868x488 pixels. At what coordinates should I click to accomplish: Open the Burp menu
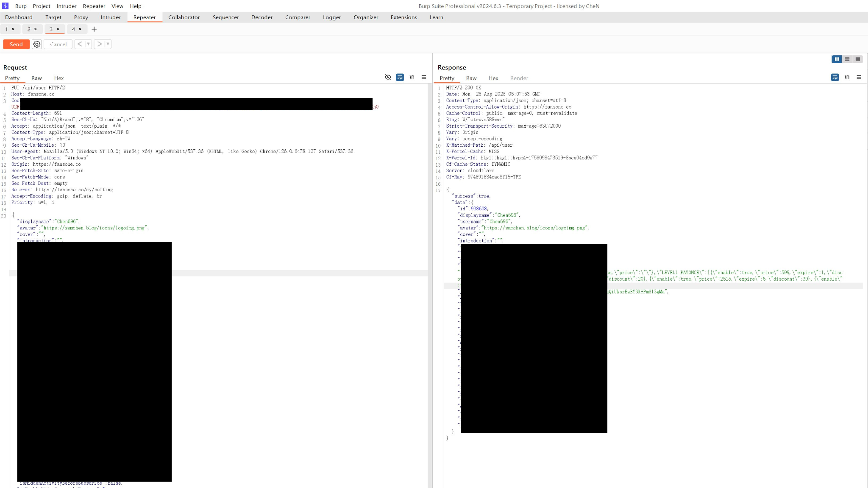(x=21, y=6)
